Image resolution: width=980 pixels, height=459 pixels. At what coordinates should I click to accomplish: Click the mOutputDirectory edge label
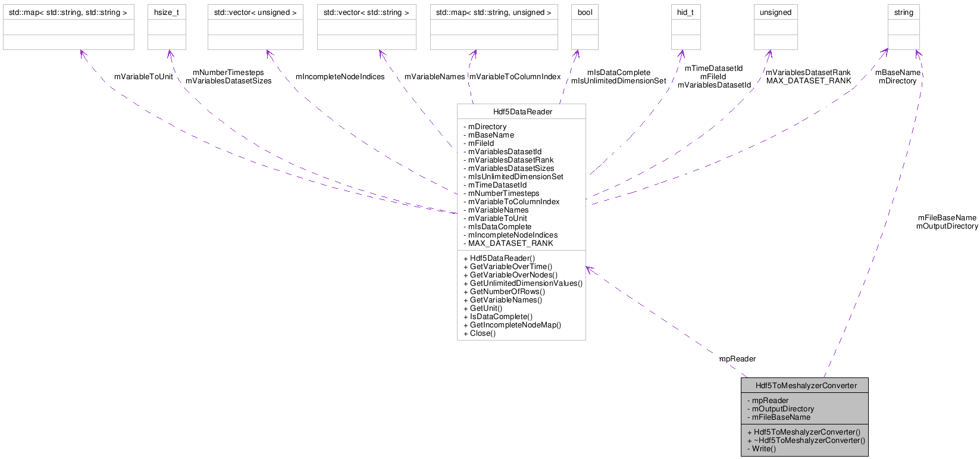947,226
